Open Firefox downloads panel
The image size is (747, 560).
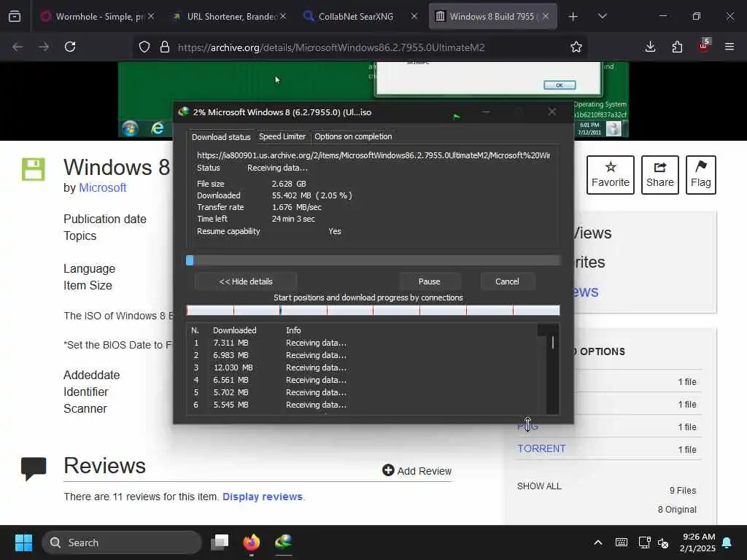[650, 47]
